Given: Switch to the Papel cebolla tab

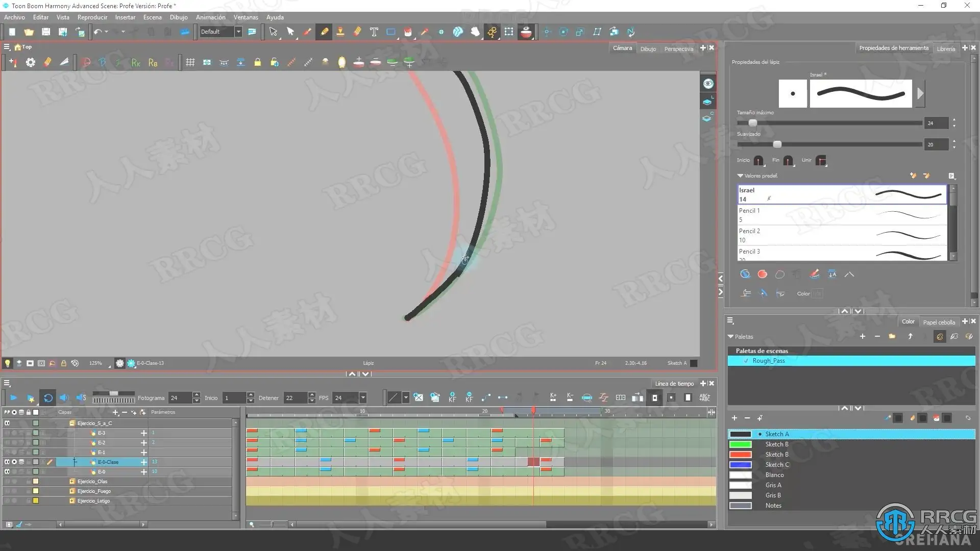Looking at the screenshot, I should point(938,322).
